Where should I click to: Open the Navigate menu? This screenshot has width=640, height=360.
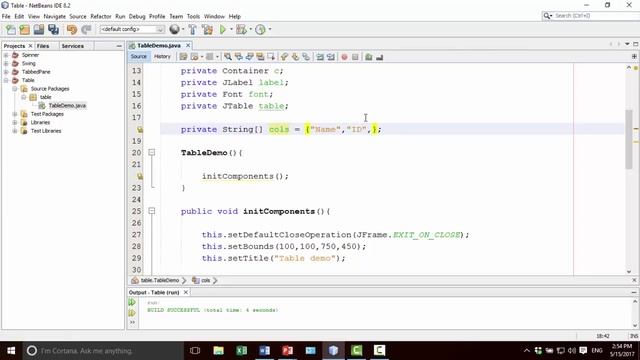55,16
